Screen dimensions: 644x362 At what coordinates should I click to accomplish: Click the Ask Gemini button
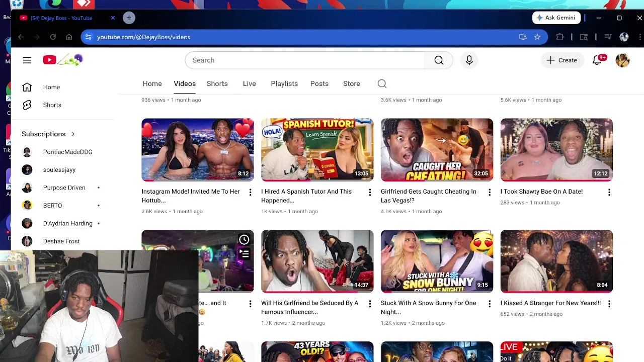click(556, 18)
